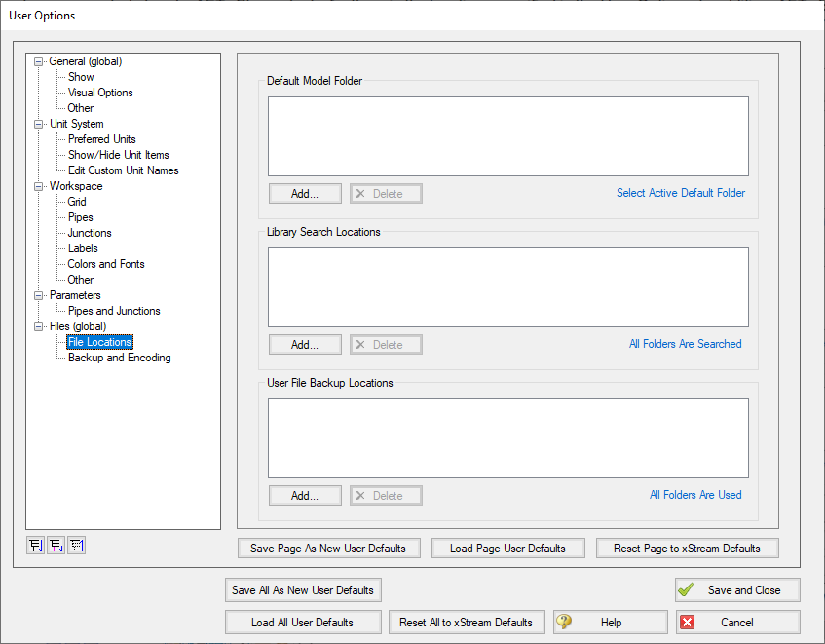Click the green checkmark on Save and Close
This screenshot has width=825, height=644.
tap(686, 589)
